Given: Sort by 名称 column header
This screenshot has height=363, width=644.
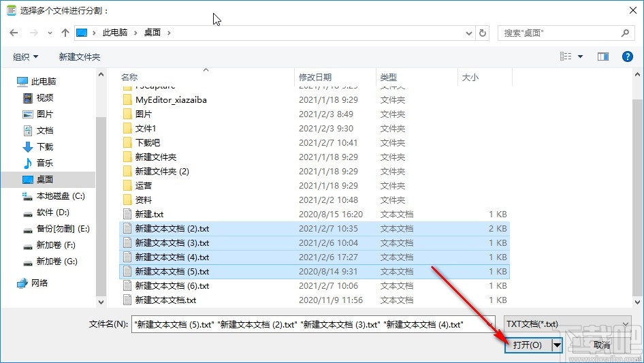Looking at the screenshot, I should point(129,77).
